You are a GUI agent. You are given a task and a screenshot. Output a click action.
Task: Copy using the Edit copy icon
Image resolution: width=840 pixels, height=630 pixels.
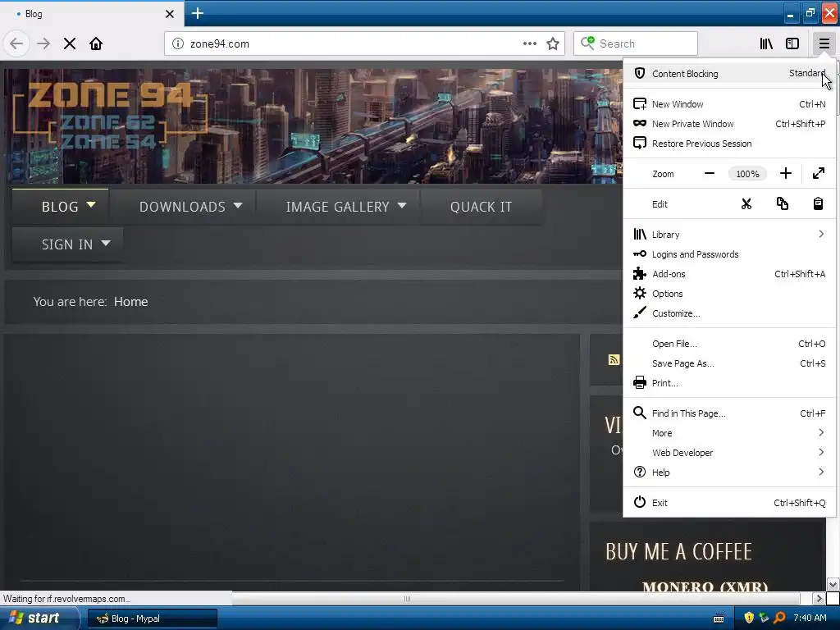point(782,204)
